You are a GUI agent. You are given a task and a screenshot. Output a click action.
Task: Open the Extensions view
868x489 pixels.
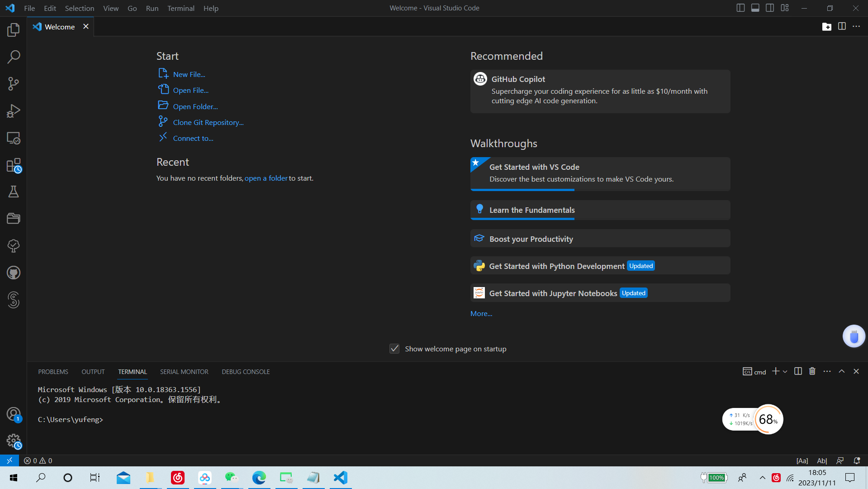tap(14, 165)
